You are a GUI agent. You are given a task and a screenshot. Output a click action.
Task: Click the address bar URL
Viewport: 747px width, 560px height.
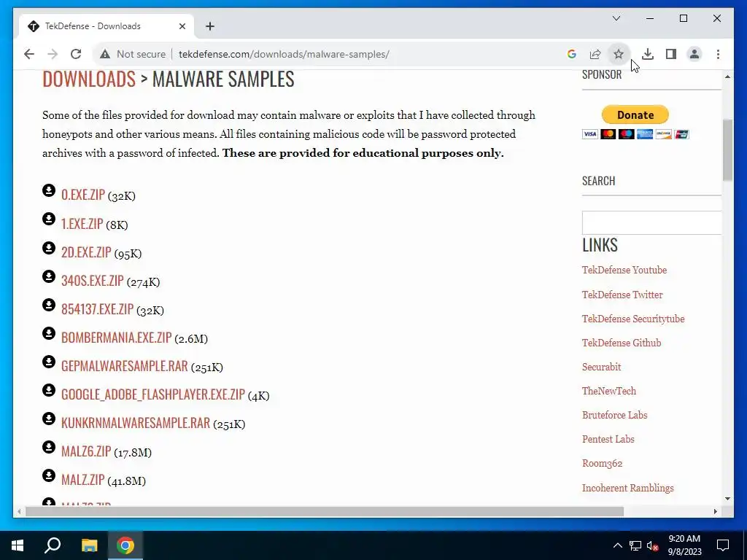click(284, 54)
